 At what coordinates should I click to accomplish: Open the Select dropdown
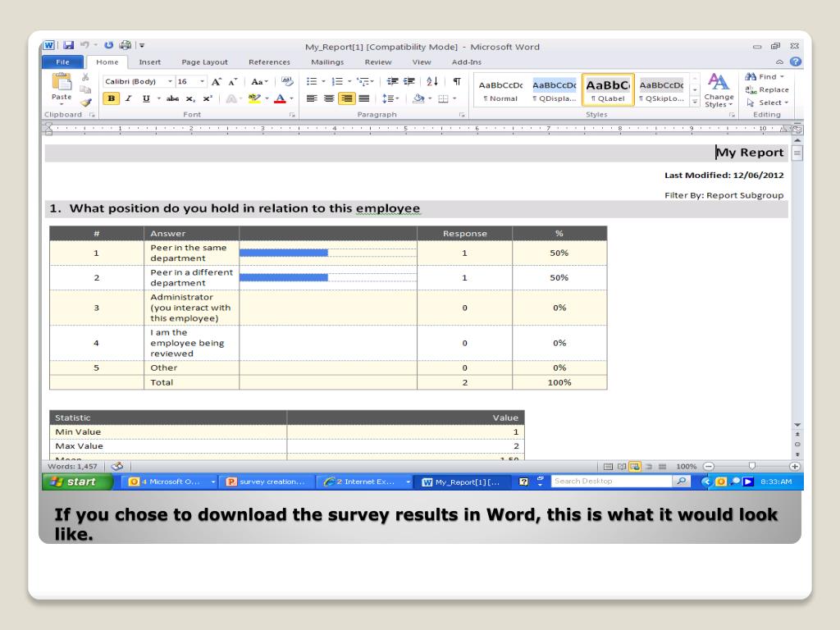[767, 103]
